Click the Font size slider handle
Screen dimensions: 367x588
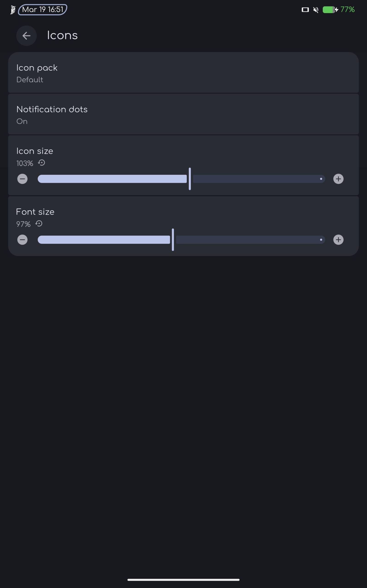coord(173,240)
